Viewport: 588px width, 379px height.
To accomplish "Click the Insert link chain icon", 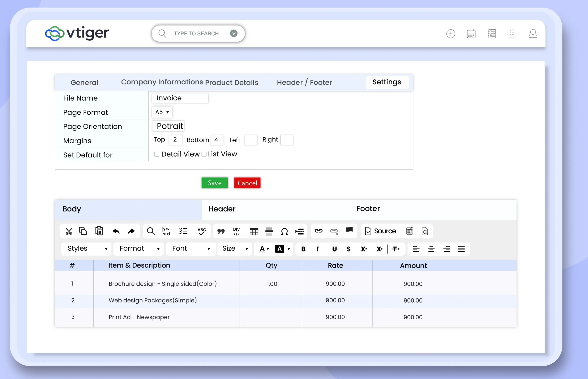I will point(318,231).
